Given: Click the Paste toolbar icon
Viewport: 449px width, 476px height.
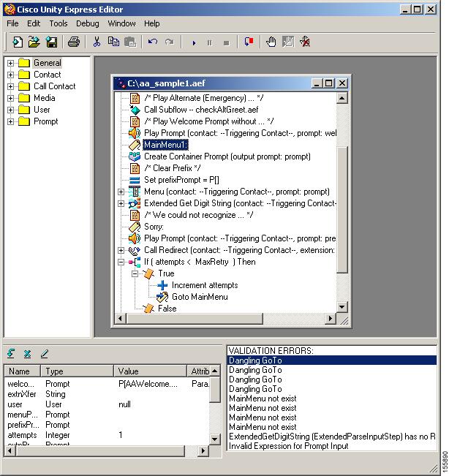Looking at the screenshot, I should point(131,42).
